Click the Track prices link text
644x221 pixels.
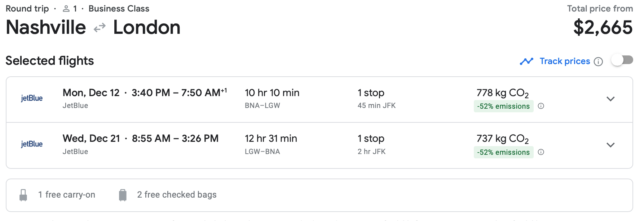click(x=565, y=61)
